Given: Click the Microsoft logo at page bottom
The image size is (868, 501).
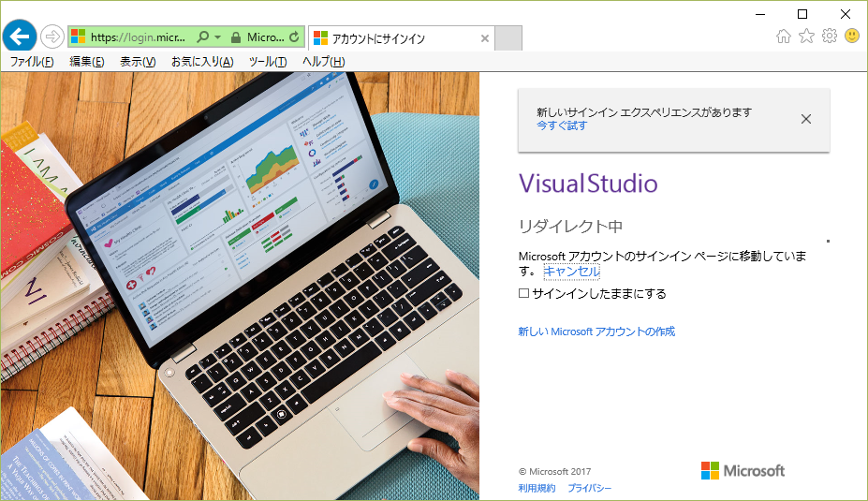Looking at the screenshot, I should point(743,470).
